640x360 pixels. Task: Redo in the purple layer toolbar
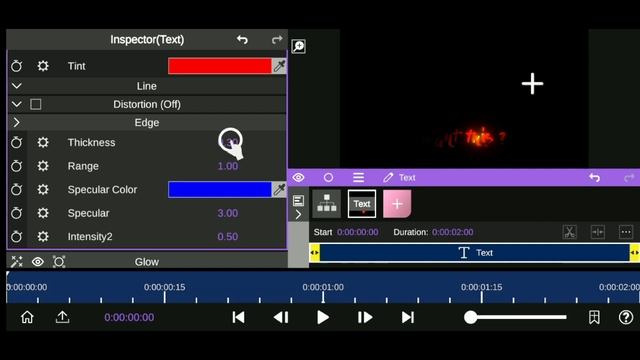629,178
